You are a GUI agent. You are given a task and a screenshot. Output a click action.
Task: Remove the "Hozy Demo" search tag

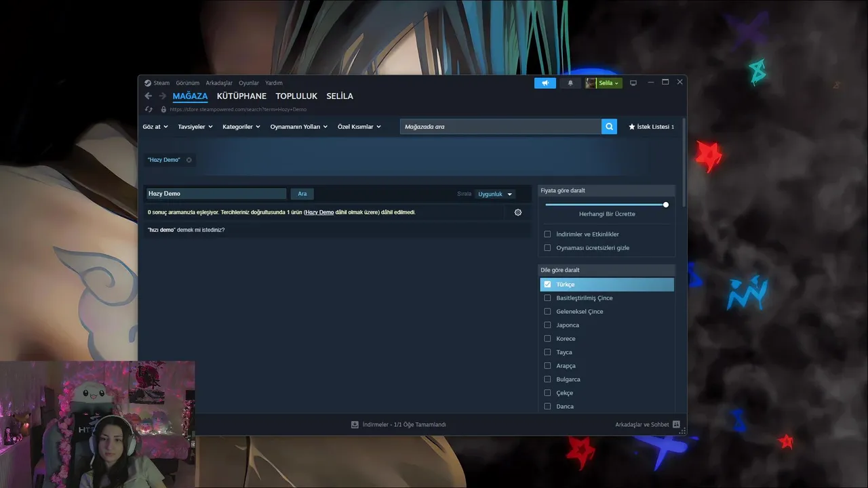(x=189, y=160)
